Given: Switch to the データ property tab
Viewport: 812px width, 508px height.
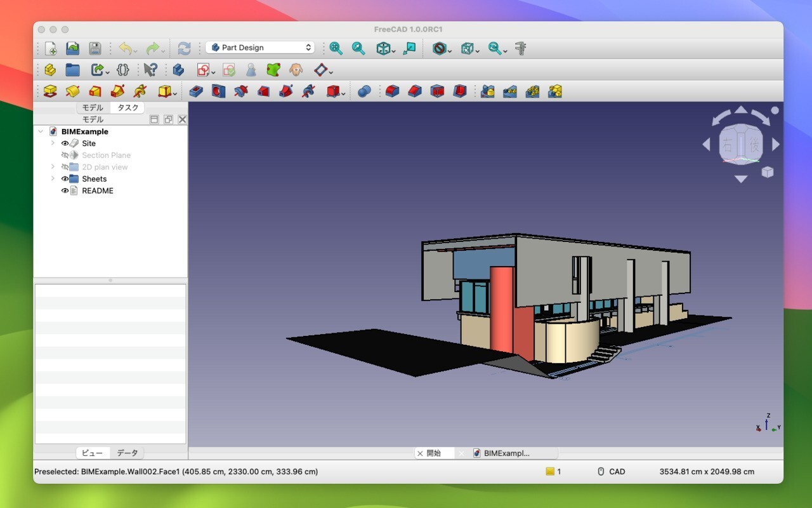Looking at the screenshot, I should click(x=128, y=453).
